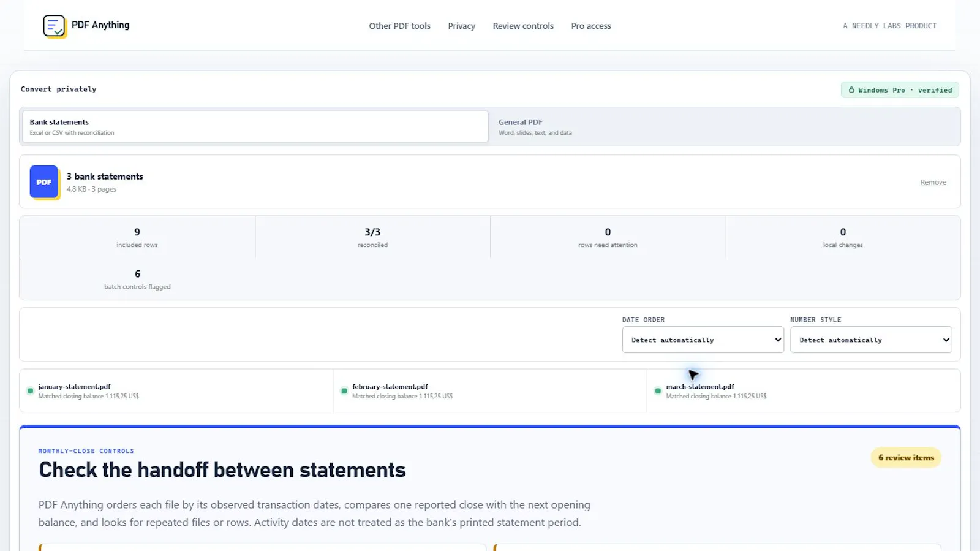Switch to the General PDF tab
This screenshot has height=551, width=980.
(725, 127)
